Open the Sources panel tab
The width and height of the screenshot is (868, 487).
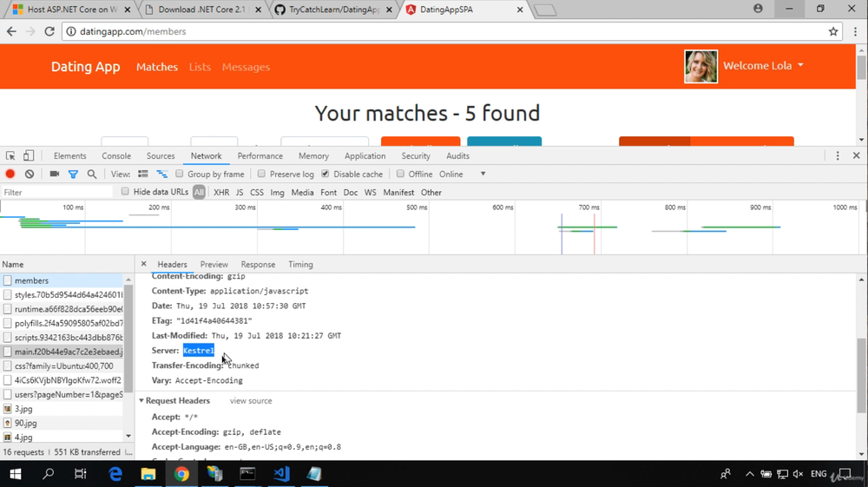click(161, 156)
